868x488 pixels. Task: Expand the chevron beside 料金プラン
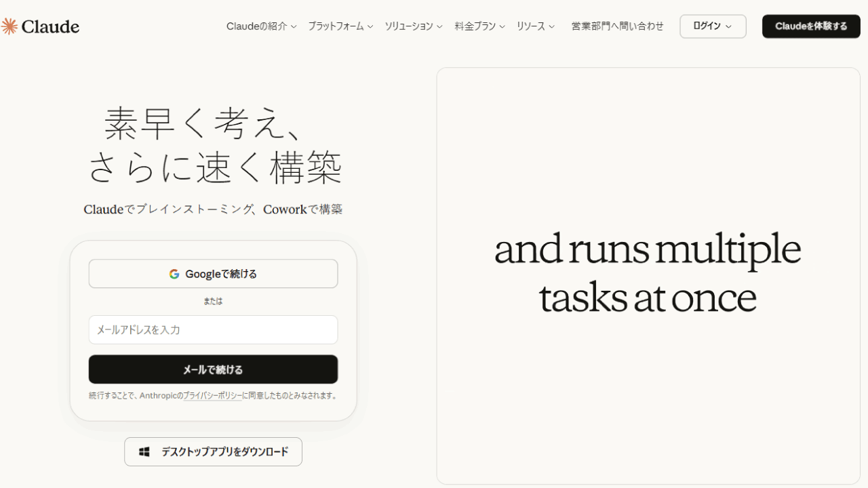(x=502, y=27)
